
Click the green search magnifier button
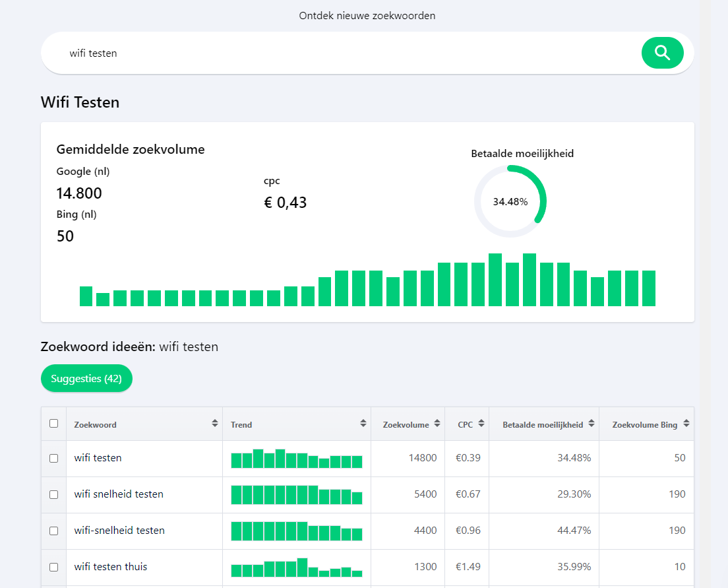coord(662,53)
